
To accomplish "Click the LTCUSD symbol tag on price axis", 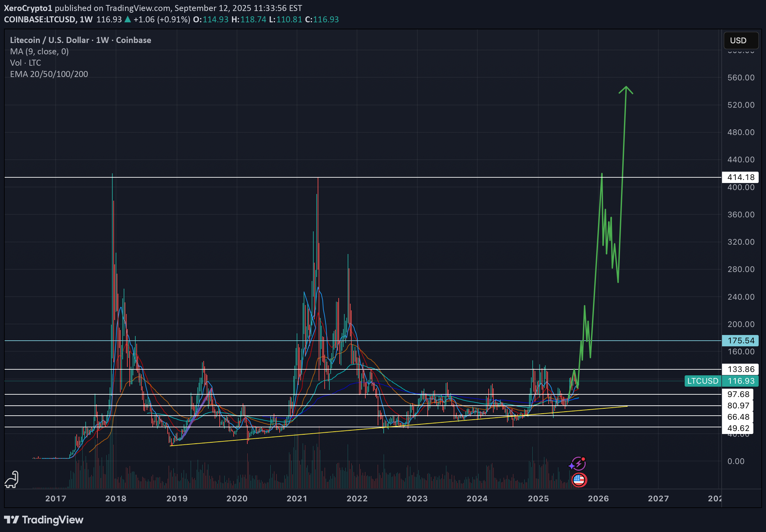I will coord(703,381).
